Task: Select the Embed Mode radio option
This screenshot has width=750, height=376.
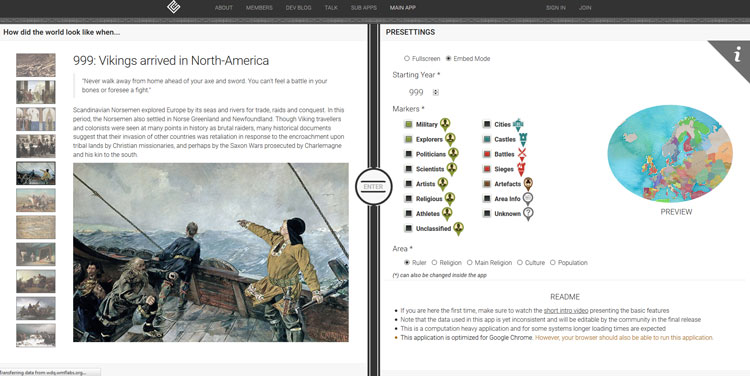Action: click(x=448, y=58)
